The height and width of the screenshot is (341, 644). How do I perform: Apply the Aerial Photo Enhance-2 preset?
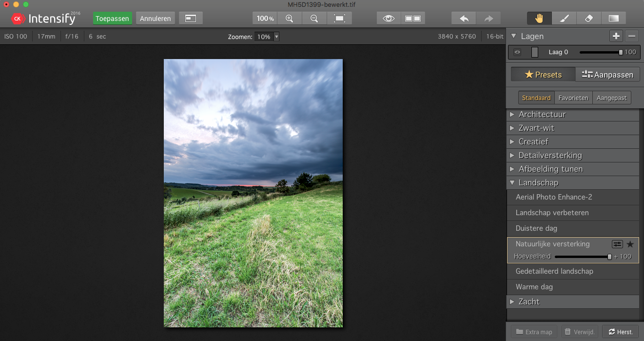[x=573, y=197]
